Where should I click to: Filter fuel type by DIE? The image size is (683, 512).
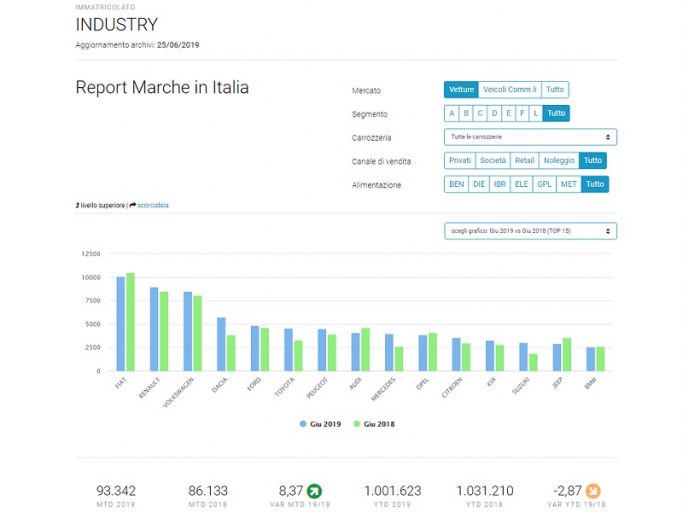click(479, 184)
